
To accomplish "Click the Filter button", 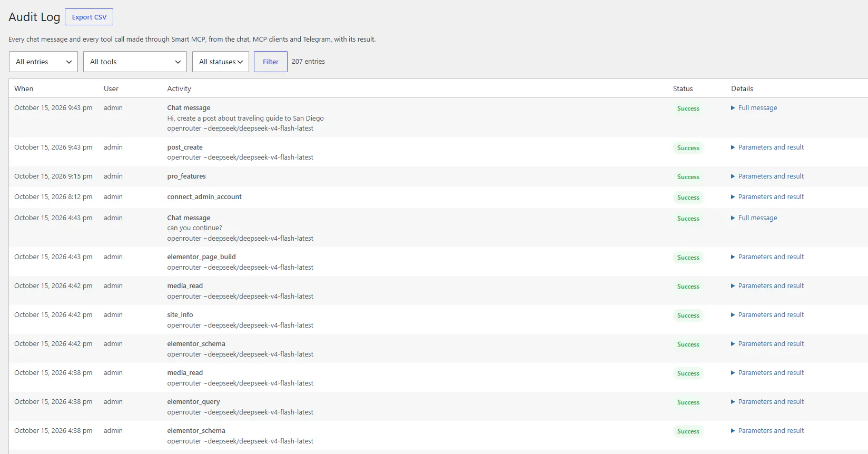I will point(271,62).
